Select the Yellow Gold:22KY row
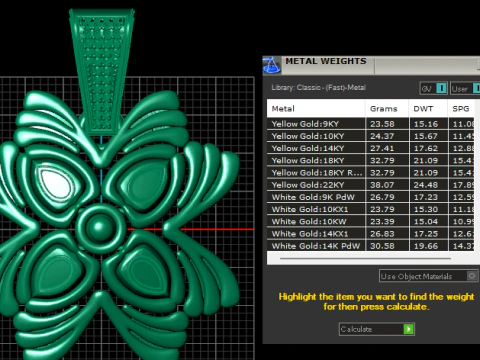480x360 pixels. tap(370, 185)
